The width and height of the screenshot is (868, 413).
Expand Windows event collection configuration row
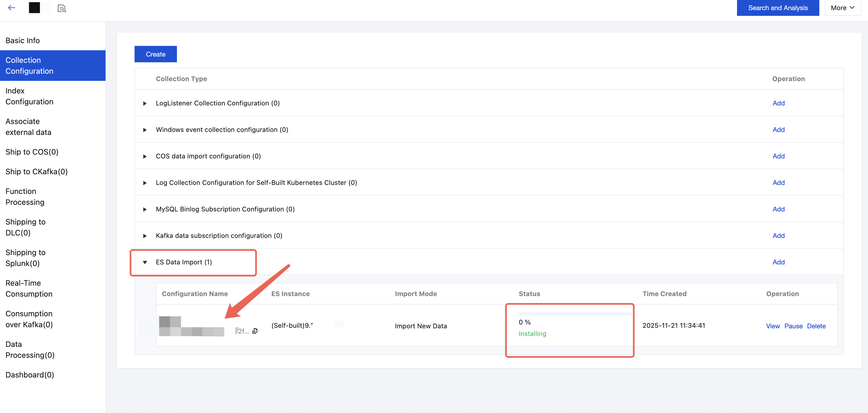pos(145,130)
